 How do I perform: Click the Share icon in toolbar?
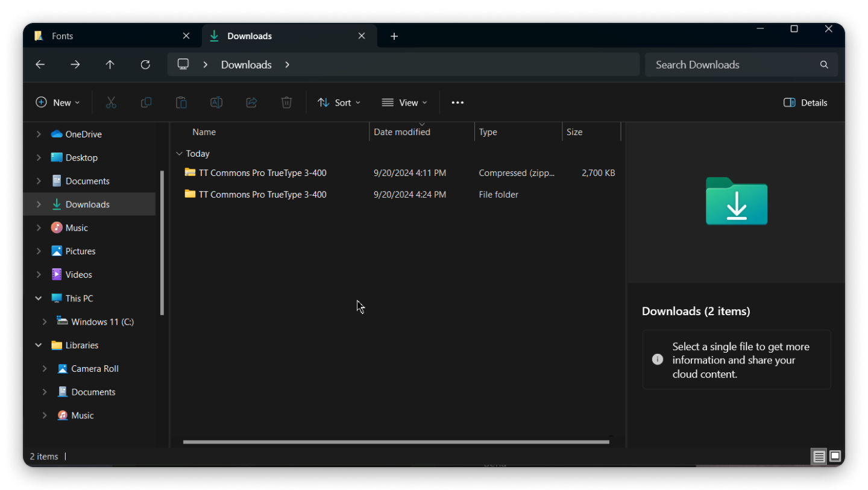coord(251,102)
